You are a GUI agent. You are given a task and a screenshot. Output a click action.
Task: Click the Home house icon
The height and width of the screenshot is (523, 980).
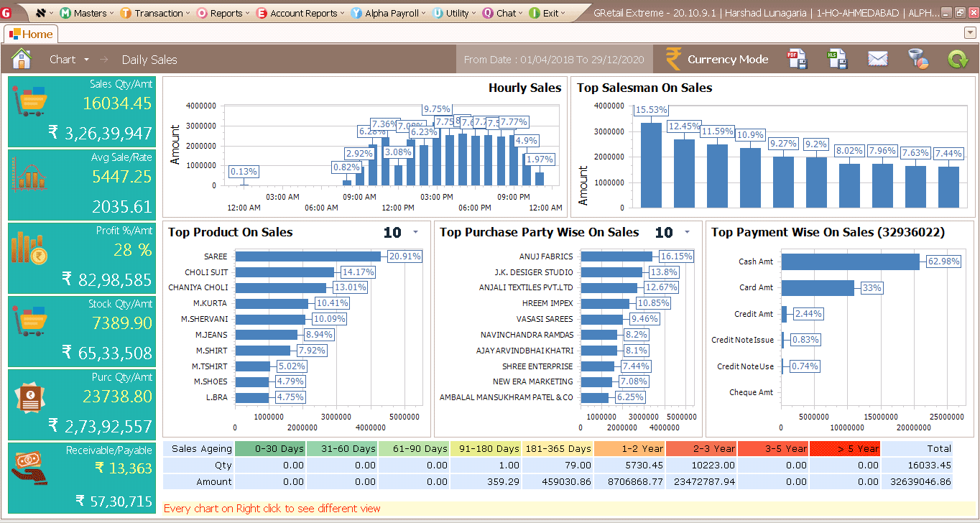tap(22, 59)
